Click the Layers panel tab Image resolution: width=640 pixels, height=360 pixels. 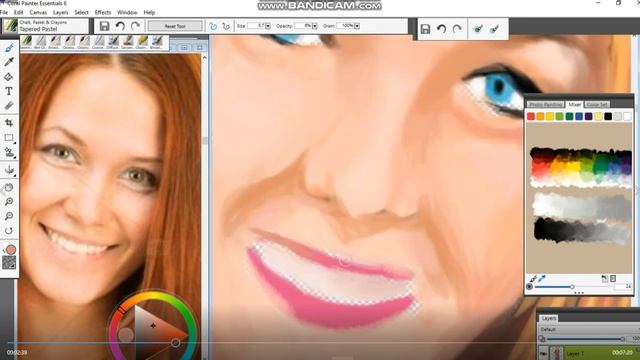pyautogui.click(x=549, y=318)
